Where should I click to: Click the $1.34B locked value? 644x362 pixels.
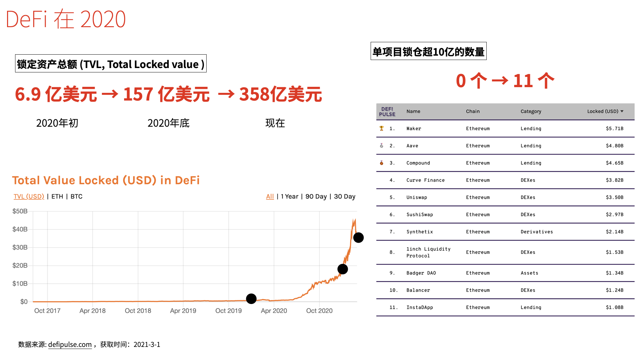(x=614, y=273)
